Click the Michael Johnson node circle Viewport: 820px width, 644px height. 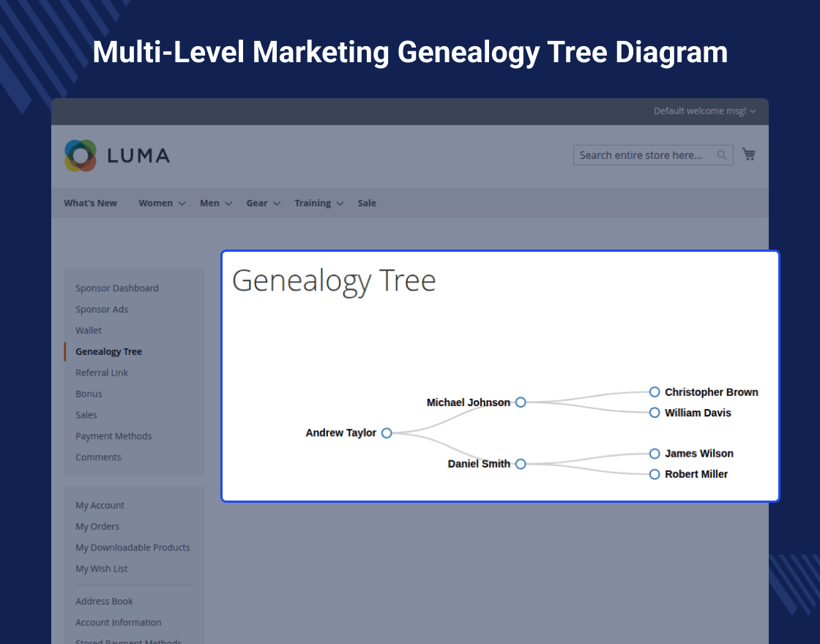point(521,402)
